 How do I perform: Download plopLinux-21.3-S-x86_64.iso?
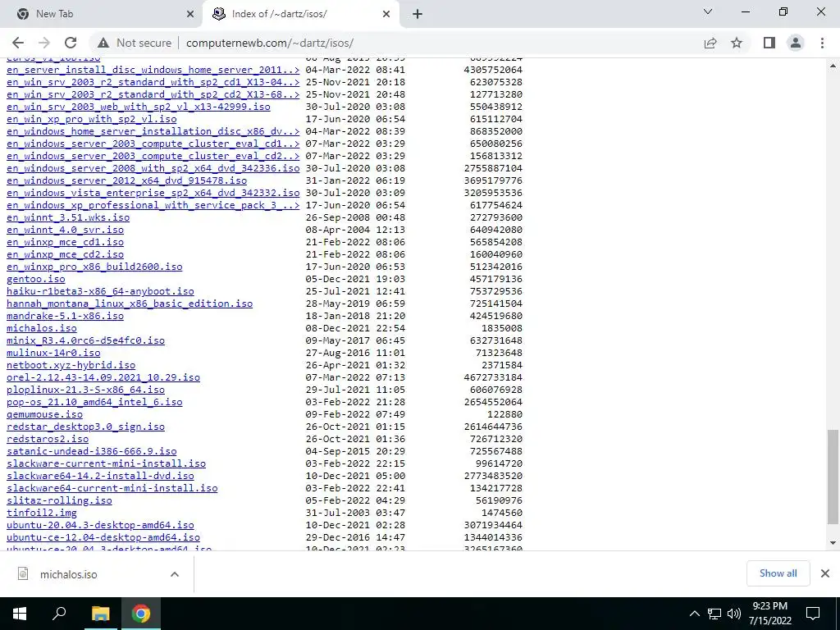[85, 390]
